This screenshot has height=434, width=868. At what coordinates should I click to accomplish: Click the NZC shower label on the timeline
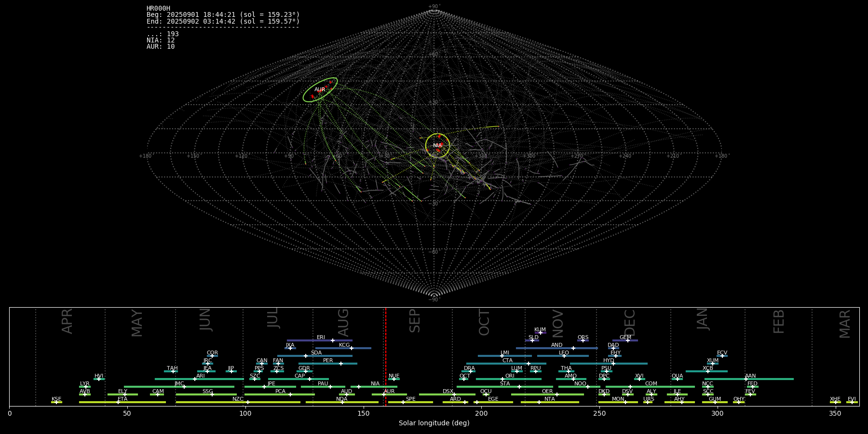point(238,399)
